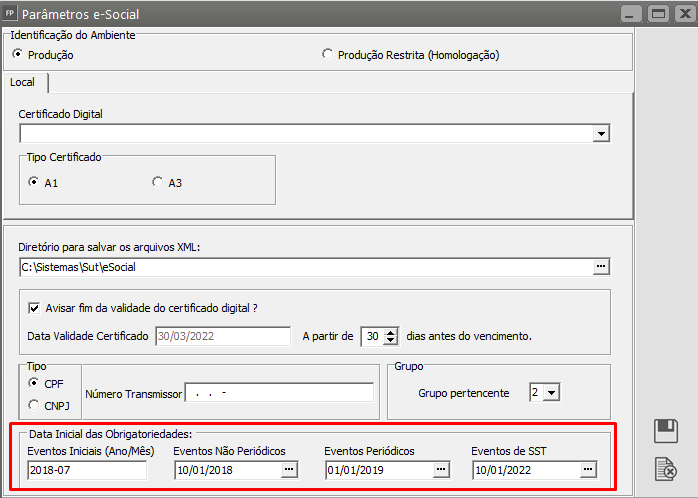698x498 pixels.
Task: Click the cancel document icon
Action: point(665,467)
